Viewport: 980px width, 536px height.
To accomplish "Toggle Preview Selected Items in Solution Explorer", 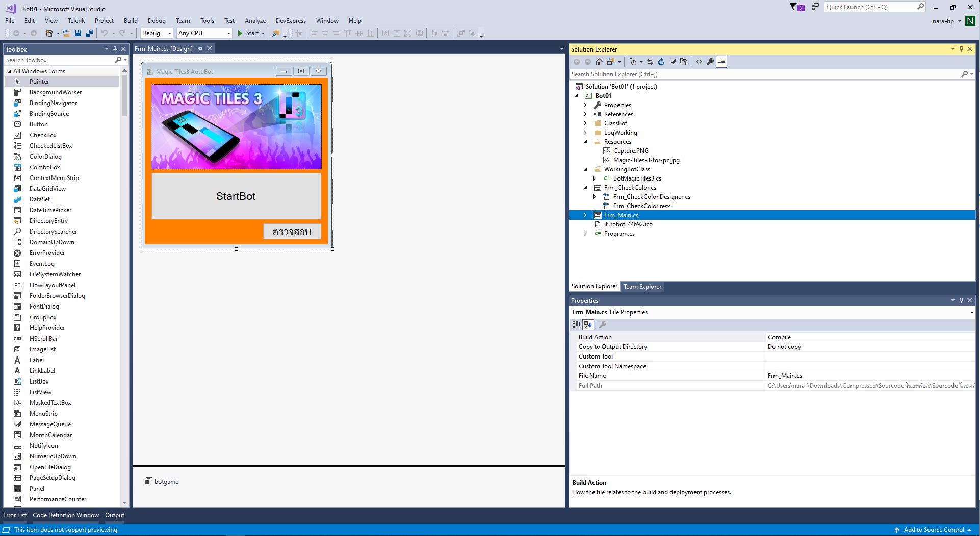I will [721, 62].
